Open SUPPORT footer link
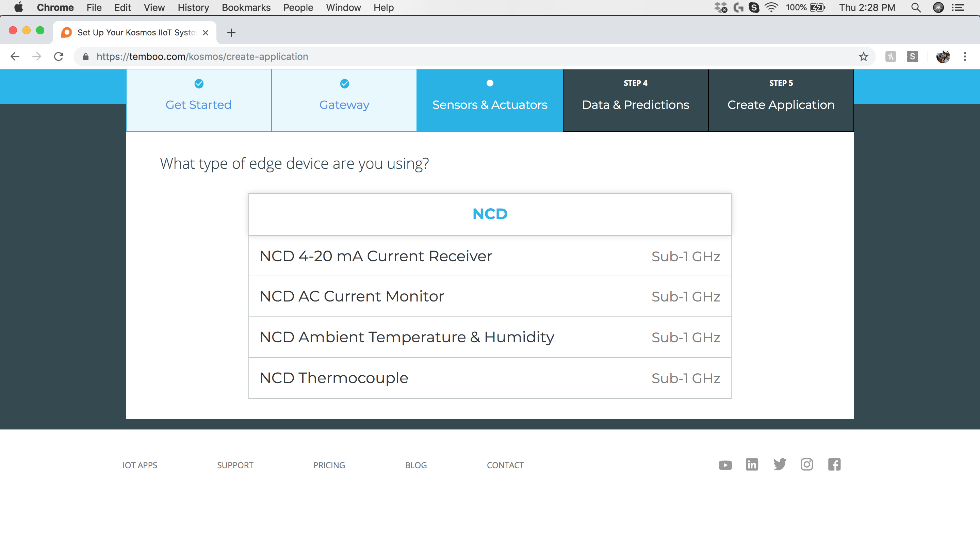Screen dimensions: 980x539 point(235,465)
